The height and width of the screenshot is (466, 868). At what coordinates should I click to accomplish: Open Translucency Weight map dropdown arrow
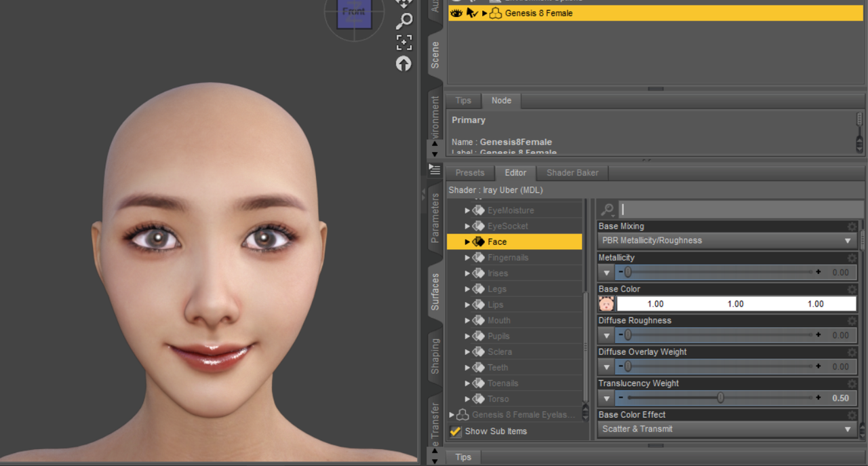(606, 398)
